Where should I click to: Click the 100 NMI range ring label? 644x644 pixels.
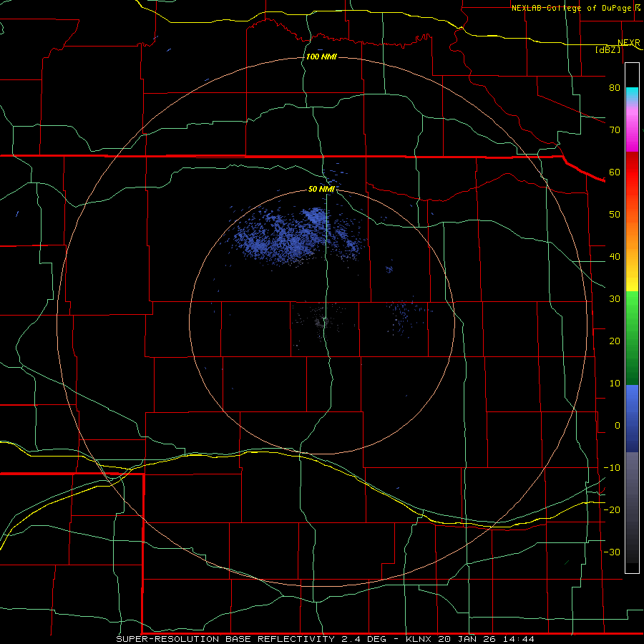321,57
